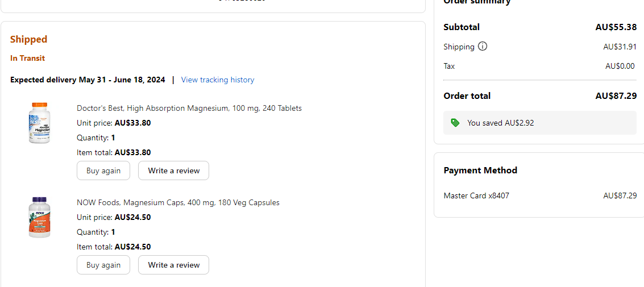Select You saved AU$2.92 text

(501, 122)
